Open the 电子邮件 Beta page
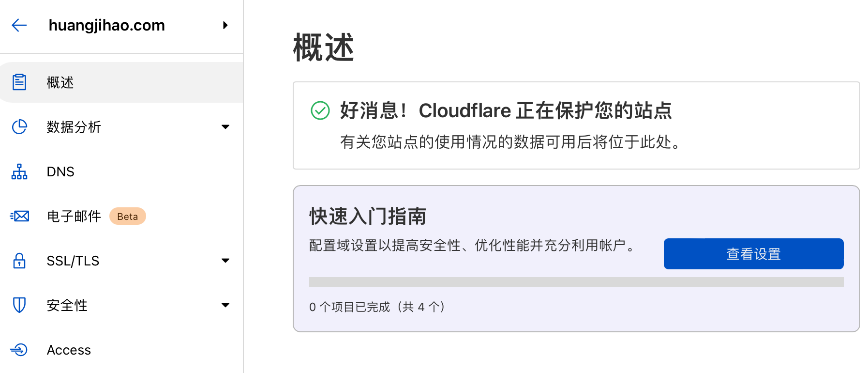 74,216
